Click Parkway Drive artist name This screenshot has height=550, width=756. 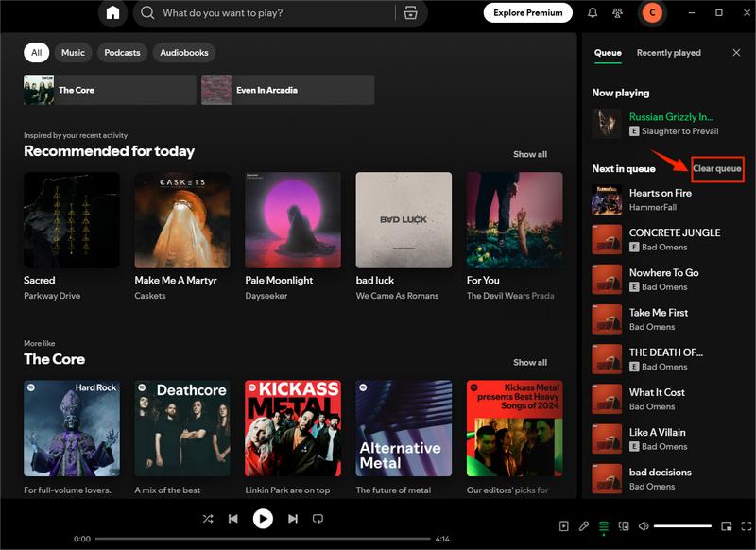[x=52, y=296]
